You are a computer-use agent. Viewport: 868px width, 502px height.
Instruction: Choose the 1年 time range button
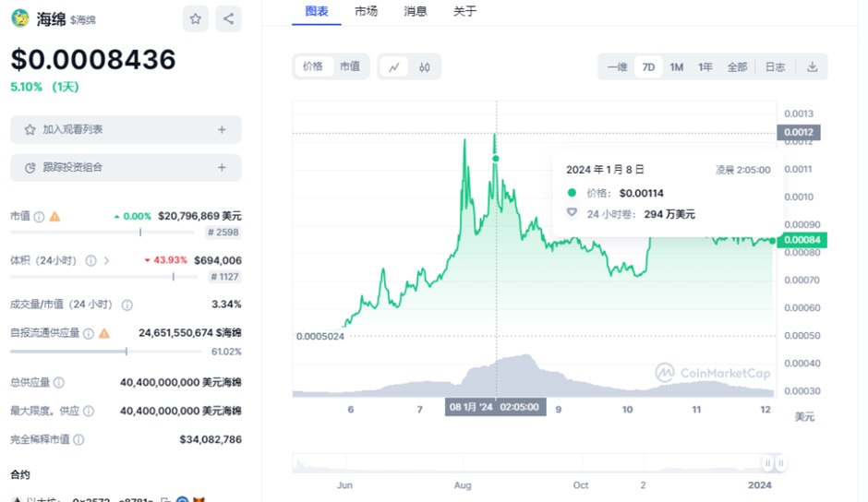(x=705, y=66)
